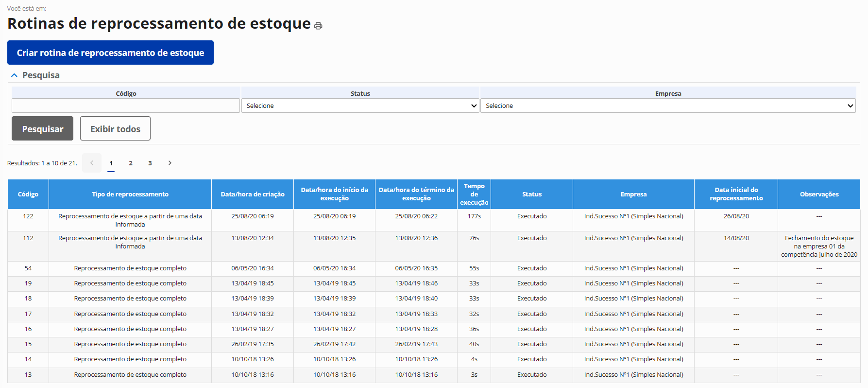Click the Código column header
Viewport: 868px width, 388px height.
pos(28,194)
